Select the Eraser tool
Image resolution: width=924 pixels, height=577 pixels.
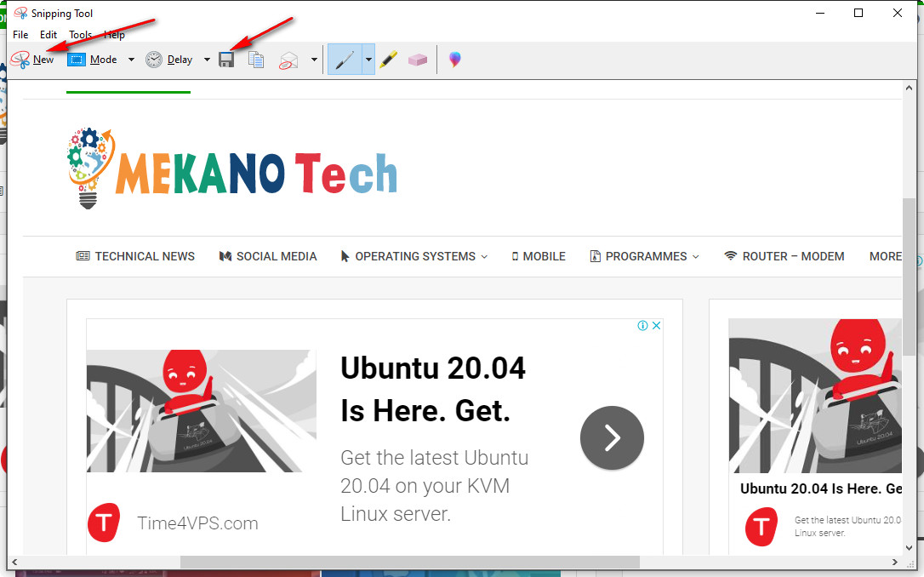(x=417, y=60)
